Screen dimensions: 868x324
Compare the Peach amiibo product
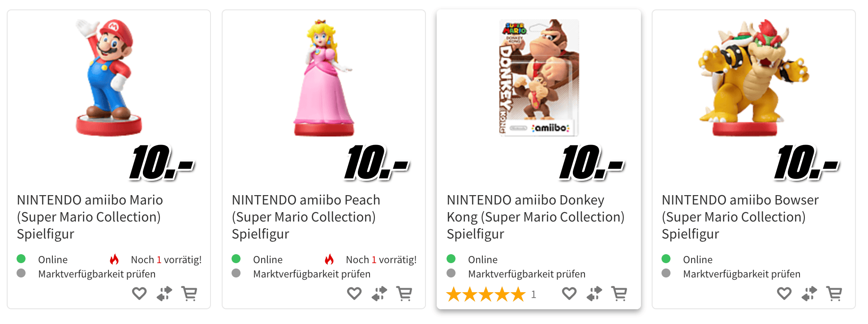pyautogui.click(x=379, y=294)
